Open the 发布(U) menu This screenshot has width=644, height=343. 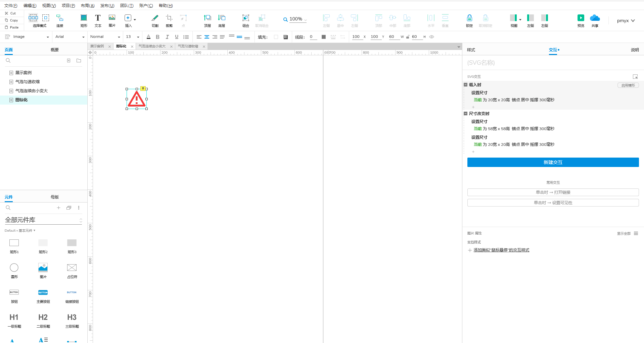coord(107,6)
